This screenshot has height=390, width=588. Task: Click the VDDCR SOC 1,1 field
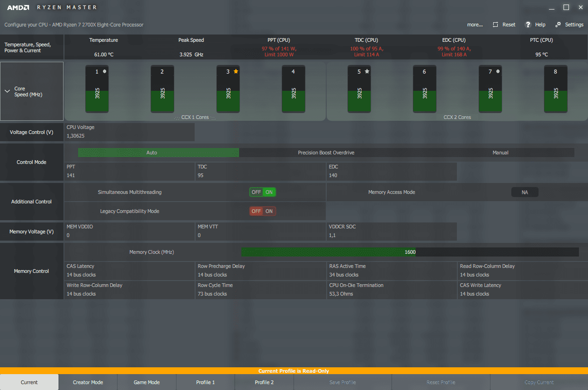point(392,231)
